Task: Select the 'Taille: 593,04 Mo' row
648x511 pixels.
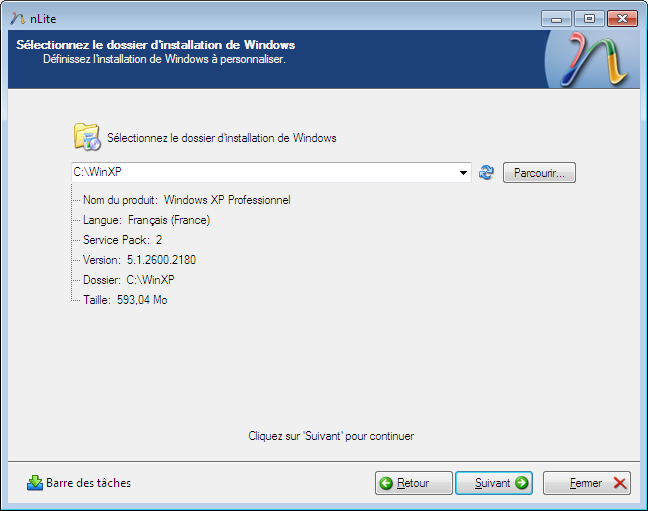Action: (x=125, y=300)
